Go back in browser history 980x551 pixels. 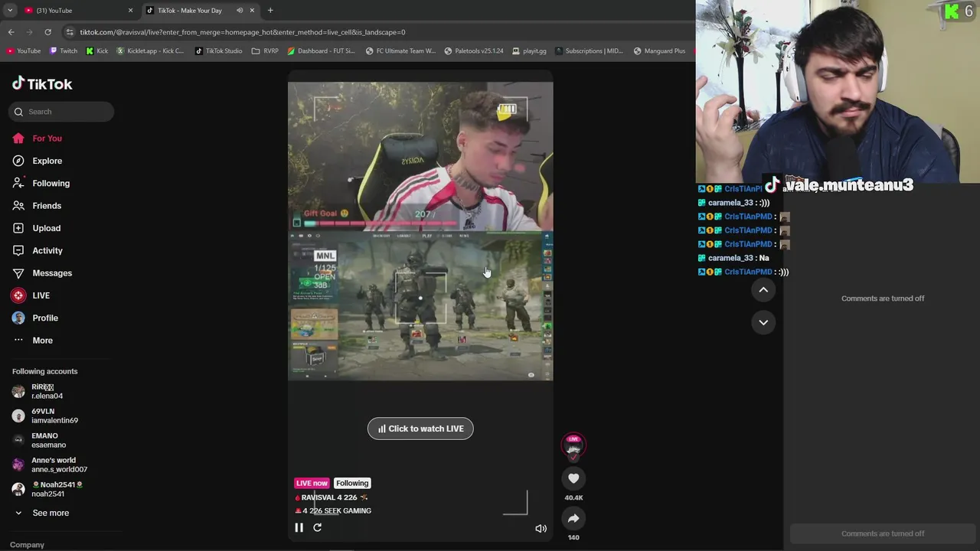click(x=11, y=32)
